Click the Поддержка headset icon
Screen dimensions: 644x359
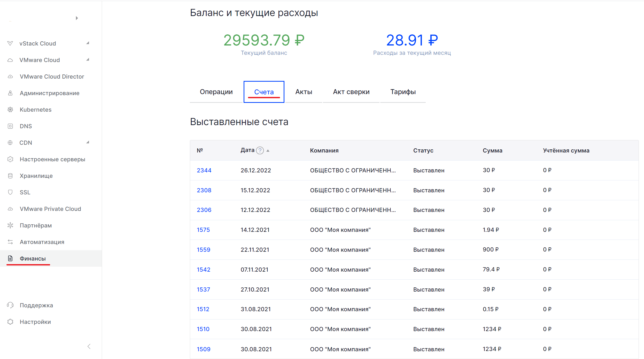click(x=10, y=305)
